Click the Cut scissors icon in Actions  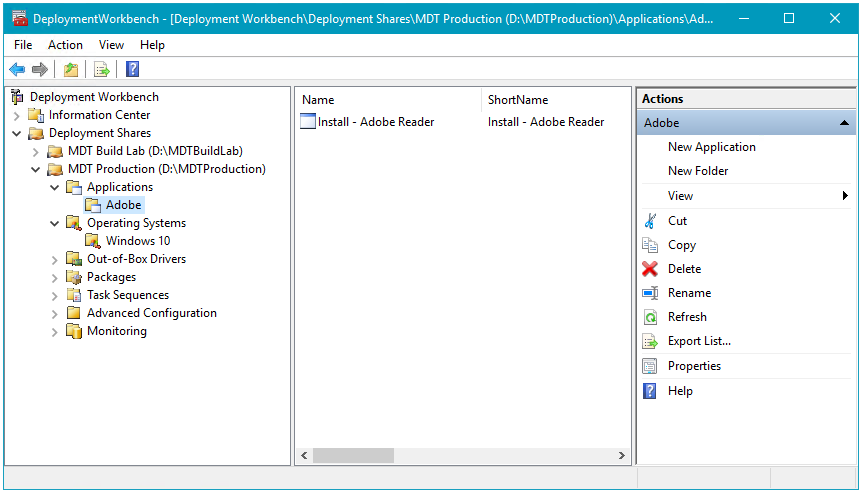(x=650, y=221)
